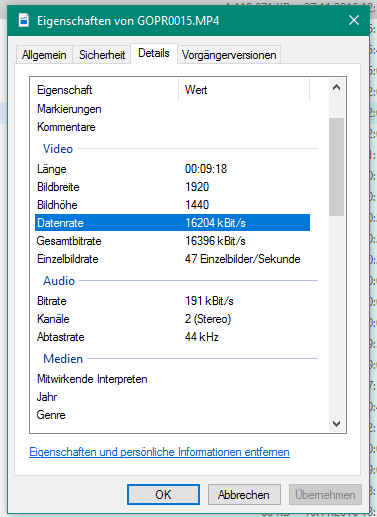Click the Details tab
This screenshot has height=517, width=377.
point(154,53)
